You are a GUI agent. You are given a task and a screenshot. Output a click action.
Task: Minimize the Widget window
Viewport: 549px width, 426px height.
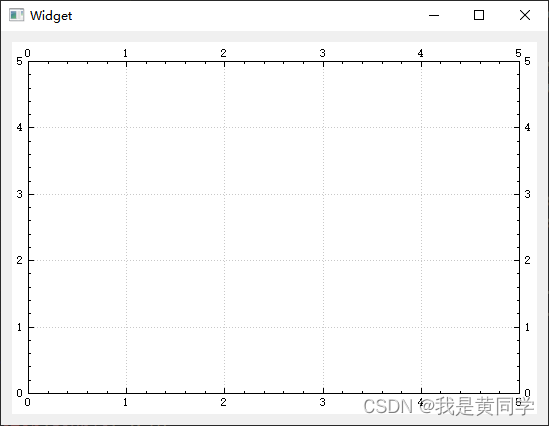[434, 15]
